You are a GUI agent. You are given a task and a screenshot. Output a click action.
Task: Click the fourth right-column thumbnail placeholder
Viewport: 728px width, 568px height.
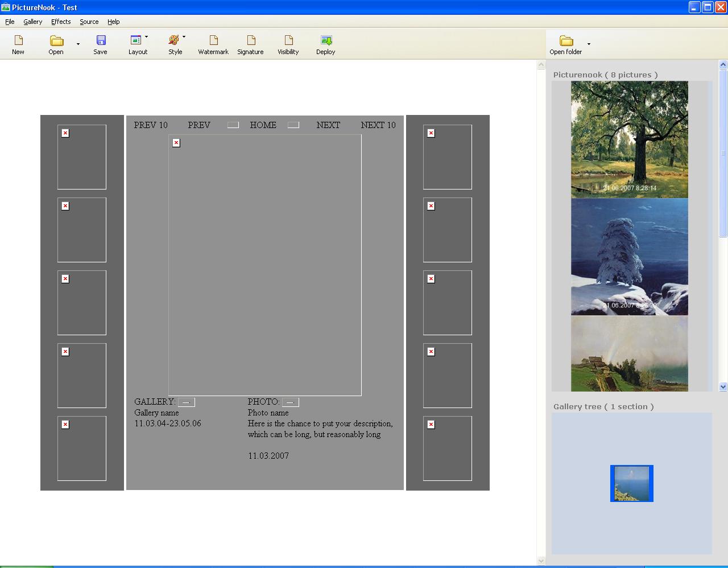(448, 376)
